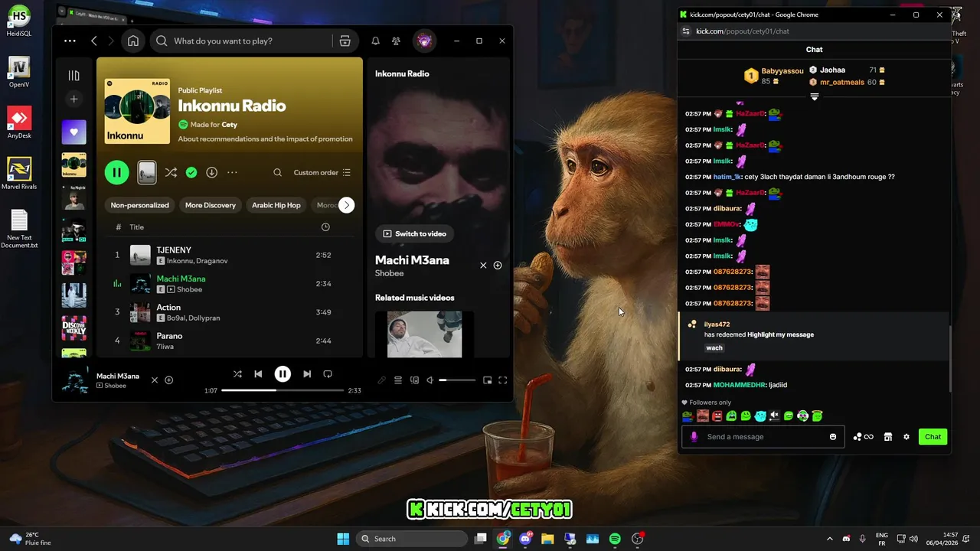
Task: Create new playlist with plus icon
Action: (x=73, y=99)
